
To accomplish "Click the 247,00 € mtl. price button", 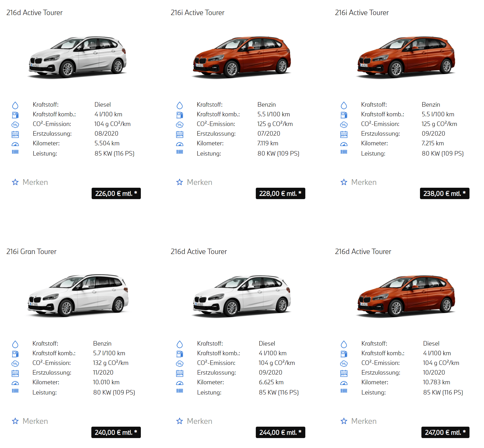I will [x=445, y=432].
